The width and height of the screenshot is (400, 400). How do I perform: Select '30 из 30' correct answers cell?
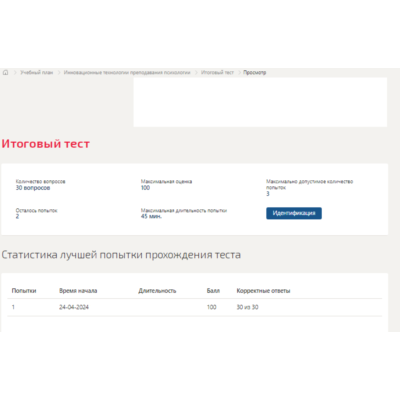point(247,307)
